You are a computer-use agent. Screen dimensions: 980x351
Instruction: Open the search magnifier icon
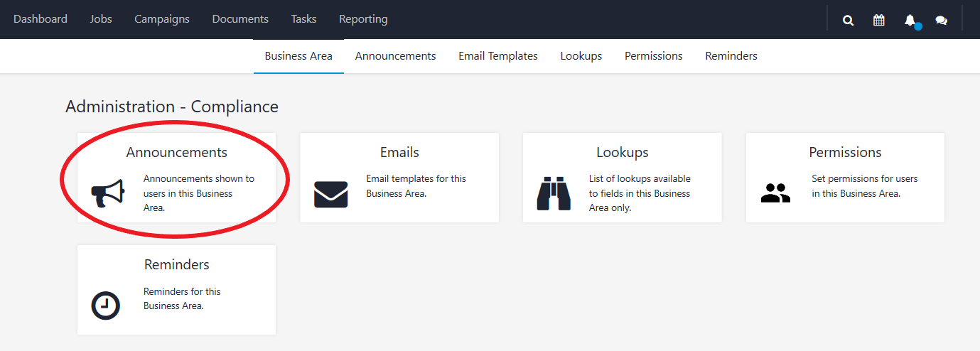[848, 20]
